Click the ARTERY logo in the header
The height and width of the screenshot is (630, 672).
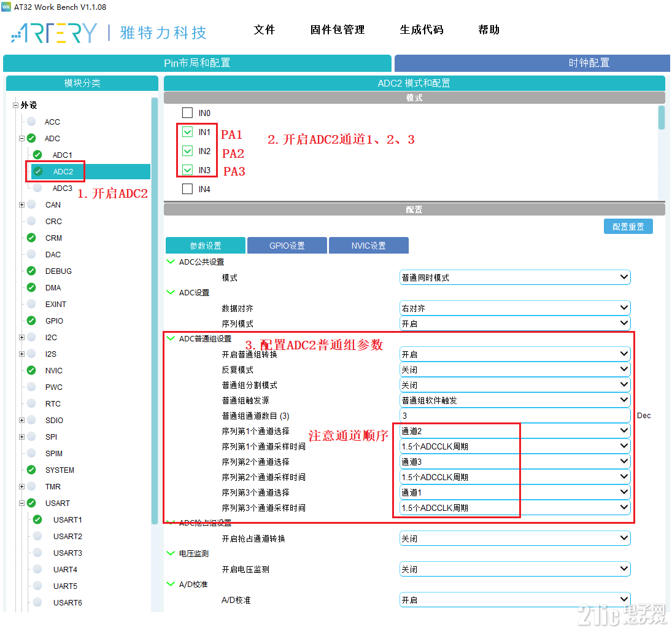click(x=55, y=33)
